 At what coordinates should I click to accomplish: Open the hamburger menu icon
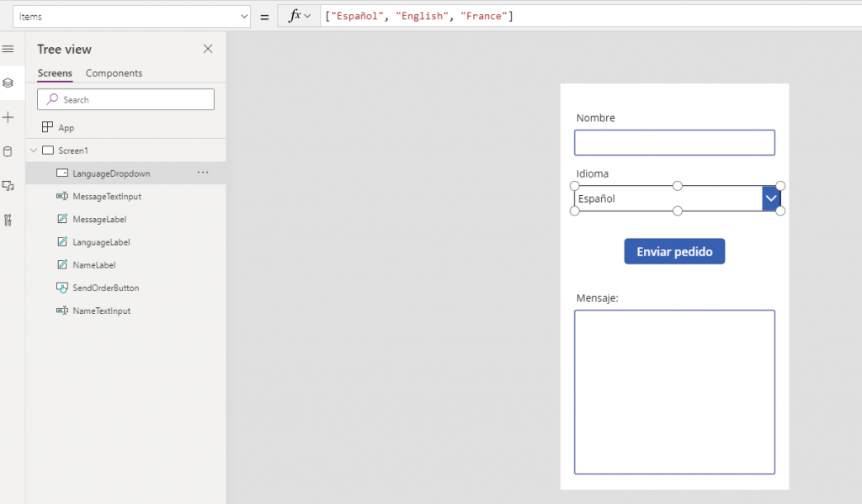tap(8, 49)
